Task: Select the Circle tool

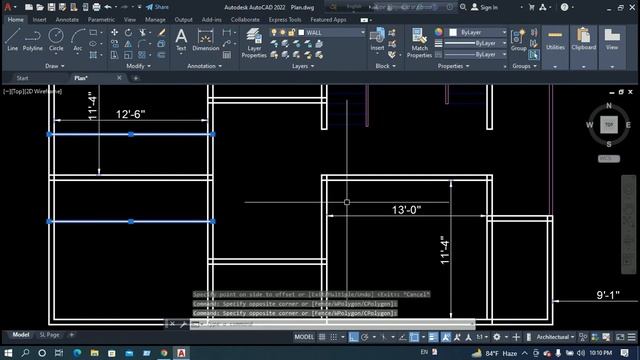Action: 56,40
